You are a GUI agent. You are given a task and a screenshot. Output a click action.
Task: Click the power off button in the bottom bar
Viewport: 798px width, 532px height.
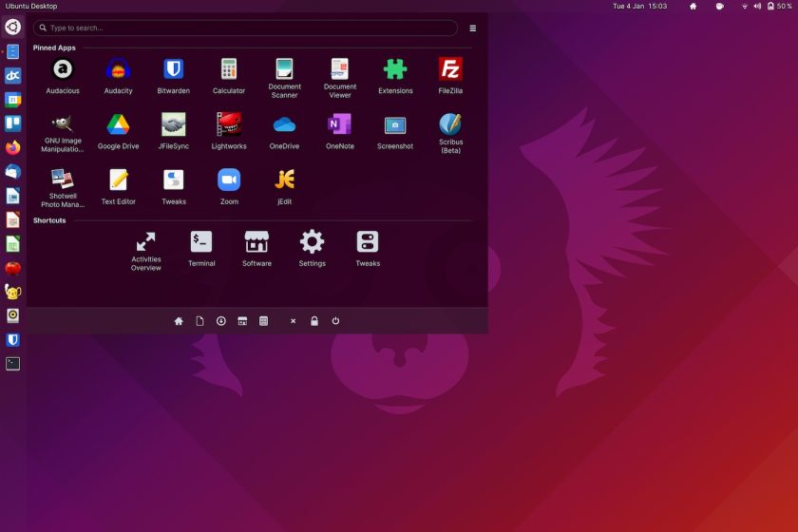[335, 321]
